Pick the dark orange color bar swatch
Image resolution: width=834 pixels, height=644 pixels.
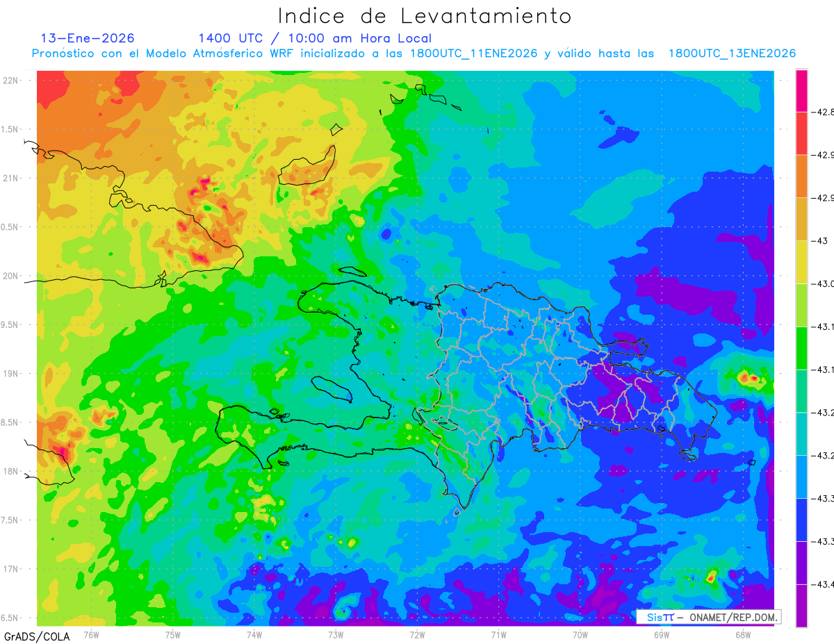(801, 176)
